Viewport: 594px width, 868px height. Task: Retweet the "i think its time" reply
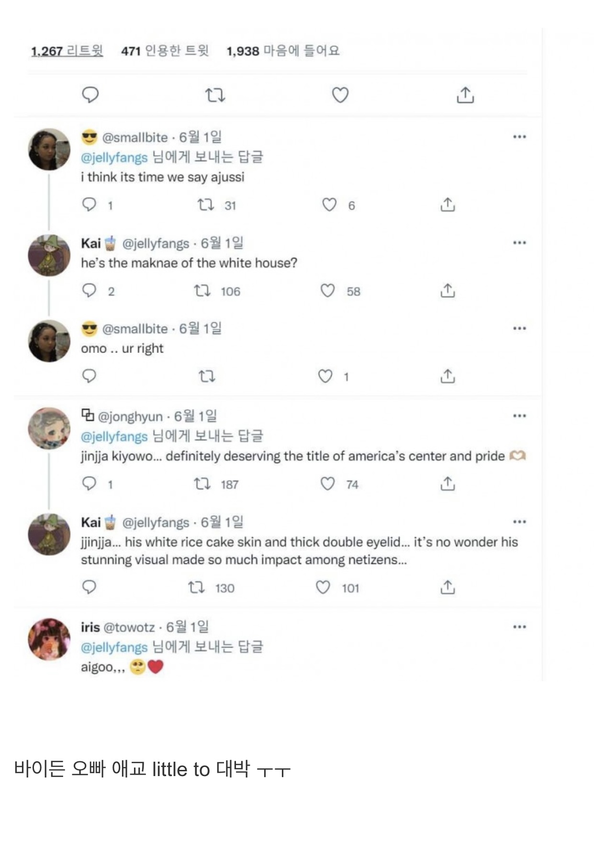(206, 205)
